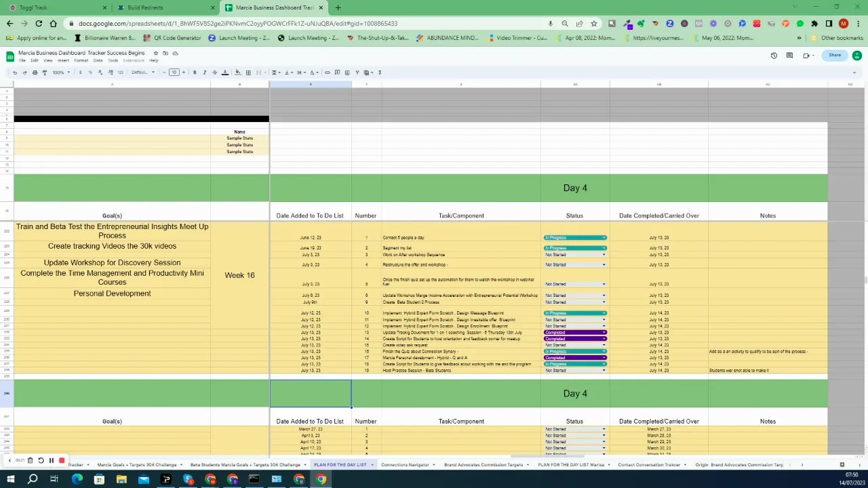Image resolution: width=868 pixels, height=488 pixels.
Task: Expand the Completed status dropdown for task 13
Action: pyautogui.click(x=574, y=333)
